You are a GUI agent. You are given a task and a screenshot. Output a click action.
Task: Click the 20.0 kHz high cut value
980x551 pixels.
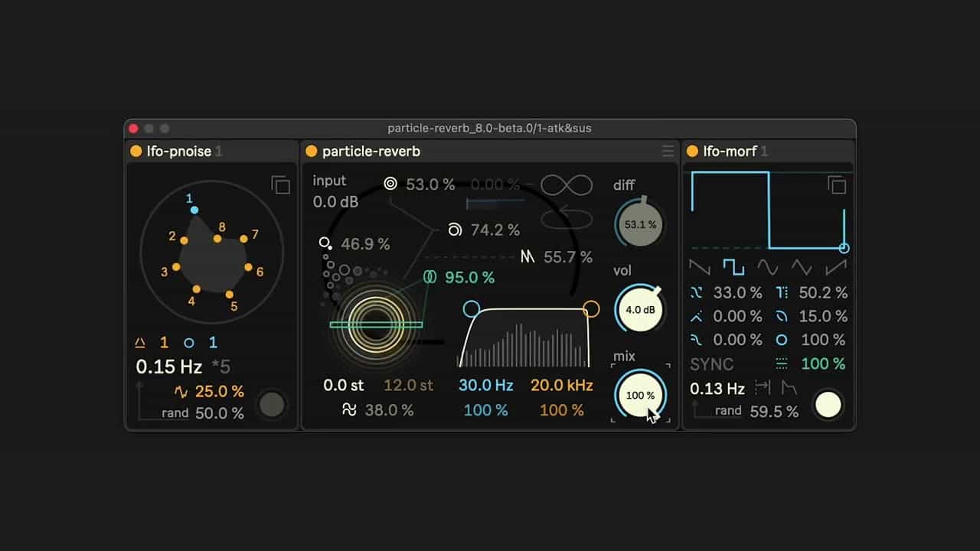(562, 386)
